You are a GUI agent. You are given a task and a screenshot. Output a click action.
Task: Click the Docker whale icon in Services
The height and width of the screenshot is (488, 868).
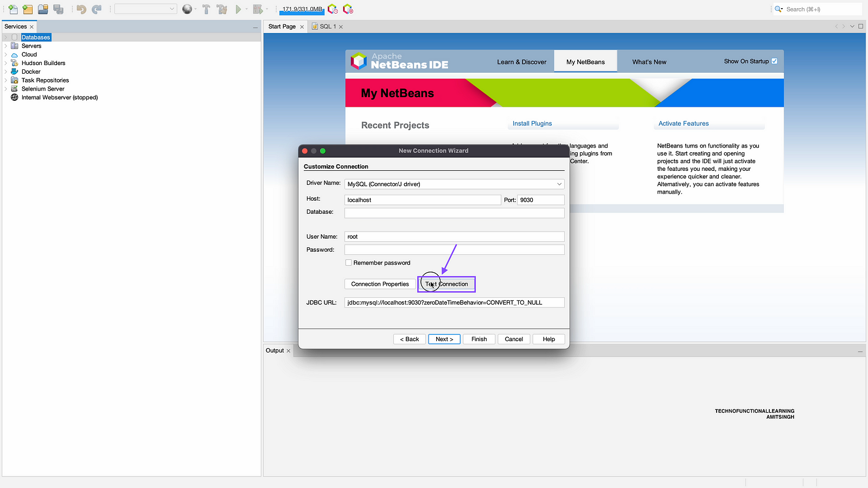pyautogui.click(x=15, y=72)
